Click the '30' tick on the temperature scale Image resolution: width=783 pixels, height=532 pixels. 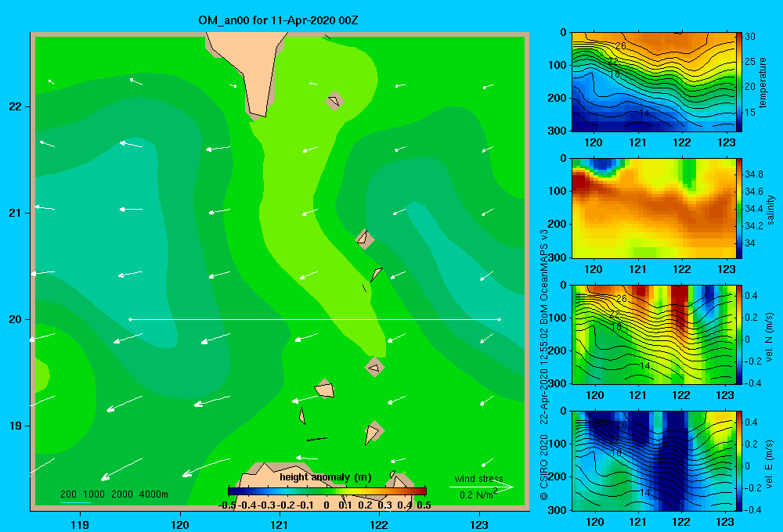(750, 37)
